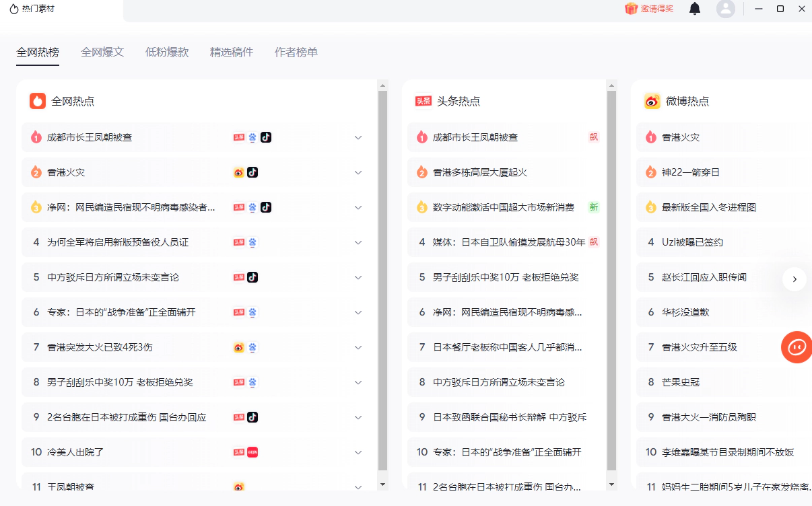Screen dimensions: 812x506
Task: Click the Xiaohongshu icon on 冷美人出院了 row
Action: 252,452
